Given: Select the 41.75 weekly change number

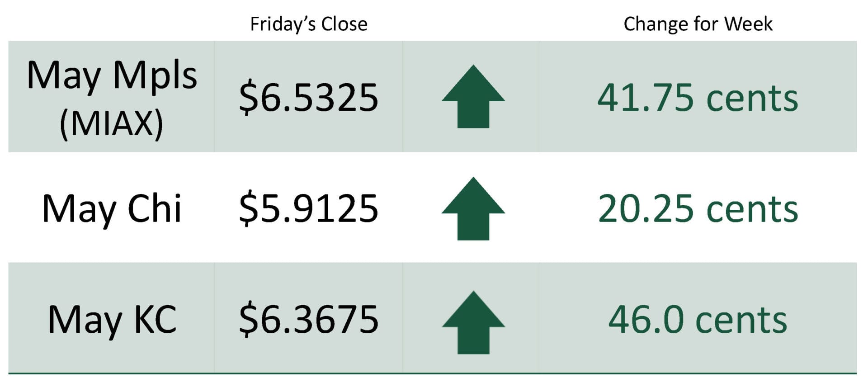Looking at the screenshot, I should pos(645,98).
